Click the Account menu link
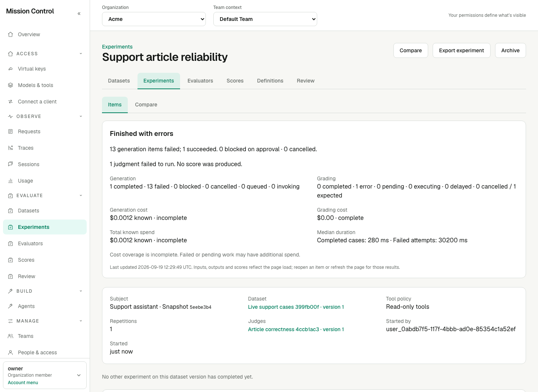The width and height of the screenshot is (538, 392). pyautogui.click(x=23, y=383)
